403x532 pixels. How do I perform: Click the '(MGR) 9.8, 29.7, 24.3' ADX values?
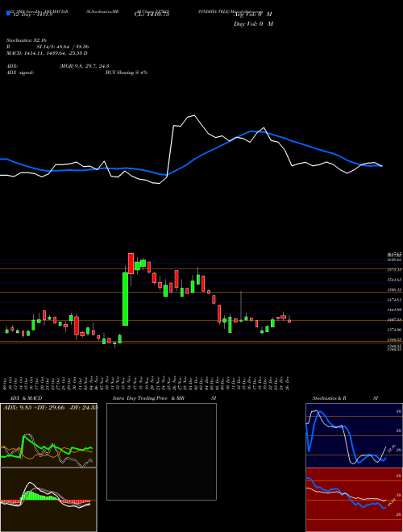[84, 66]
